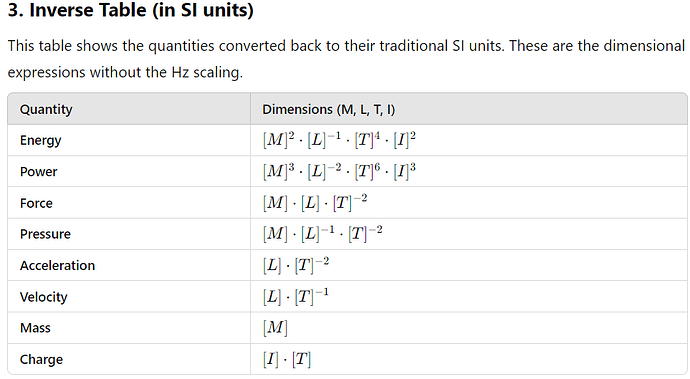Screen dimensions: 690x379
Task: Click the Inverse Table section heading
Action: coord(131,10)
